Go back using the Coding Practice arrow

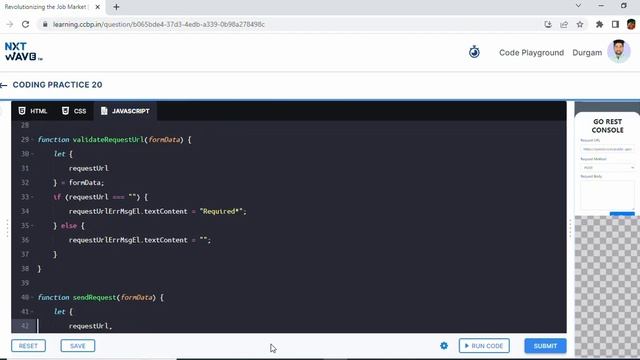pyautogui.click(x=4, y=85)
